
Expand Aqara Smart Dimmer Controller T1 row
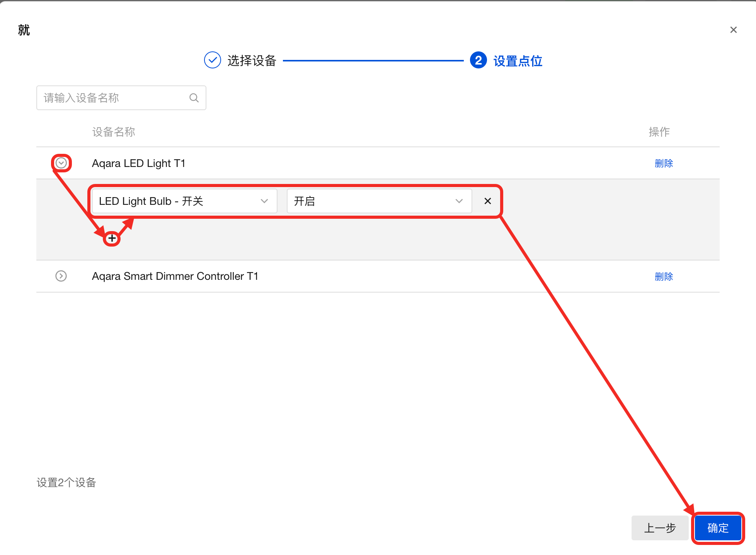pos(61,276)
